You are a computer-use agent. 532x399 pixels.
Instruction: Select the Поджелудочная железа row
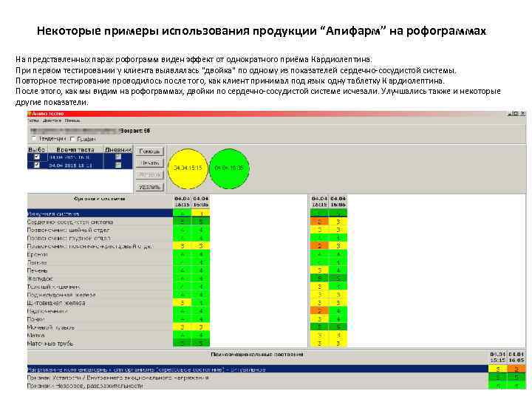100,295
